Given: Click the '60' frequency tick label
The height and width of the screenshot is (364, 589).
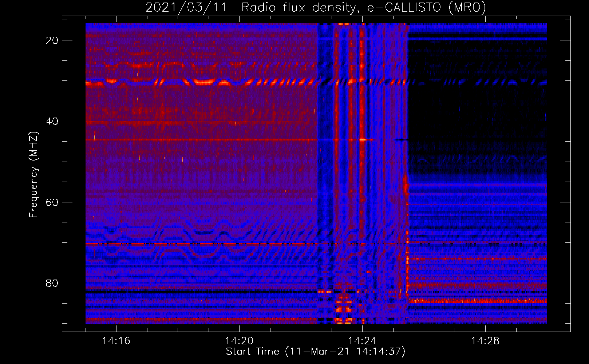Looking at the screenshot, I should tap(52, 202).
